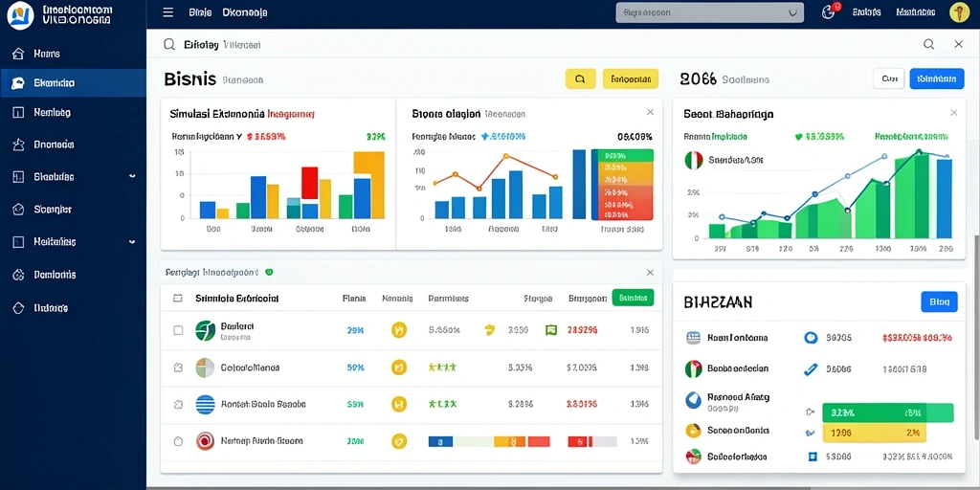Tick the checkbox in the table header row
Image resolution: width=980 pixels, height=490 pixels.
(177, 299)
